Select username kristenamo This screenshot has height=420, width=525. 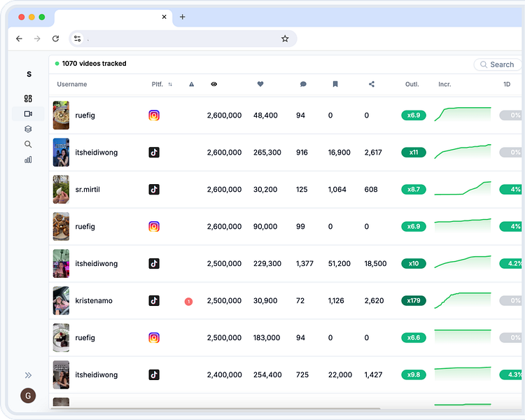click(x=94, y=301)
